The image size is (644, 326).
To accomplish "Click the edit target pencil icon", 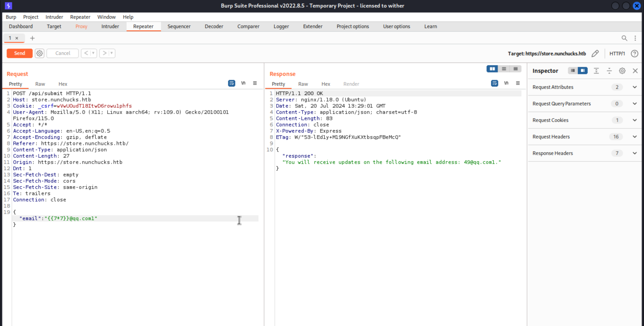I will tap(595, 53).
